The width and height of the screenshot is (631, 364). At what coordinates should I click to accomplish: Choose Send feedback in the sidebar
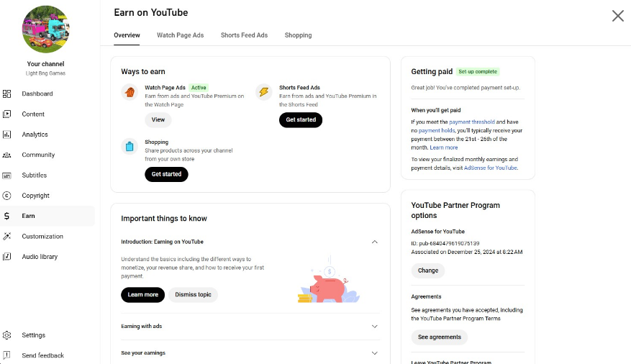47,355
